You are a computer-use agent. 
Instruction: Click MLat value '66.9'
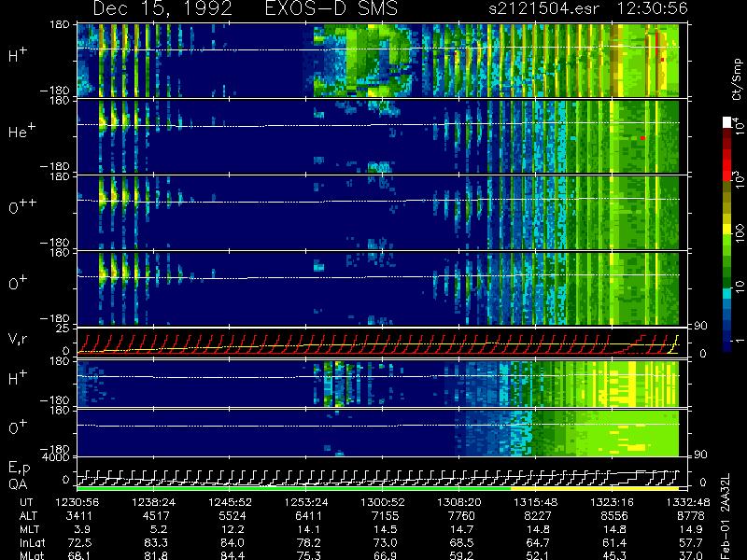(x=386, y=555)
